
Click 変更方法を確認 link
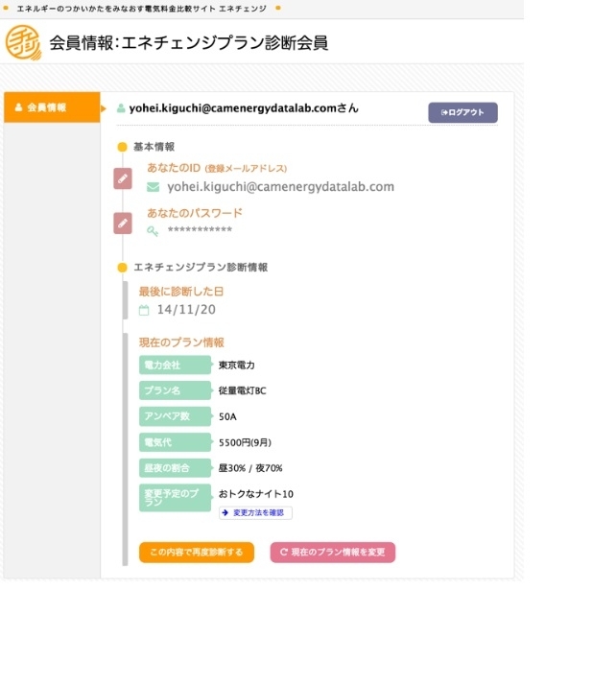click(x=255, y=513)
